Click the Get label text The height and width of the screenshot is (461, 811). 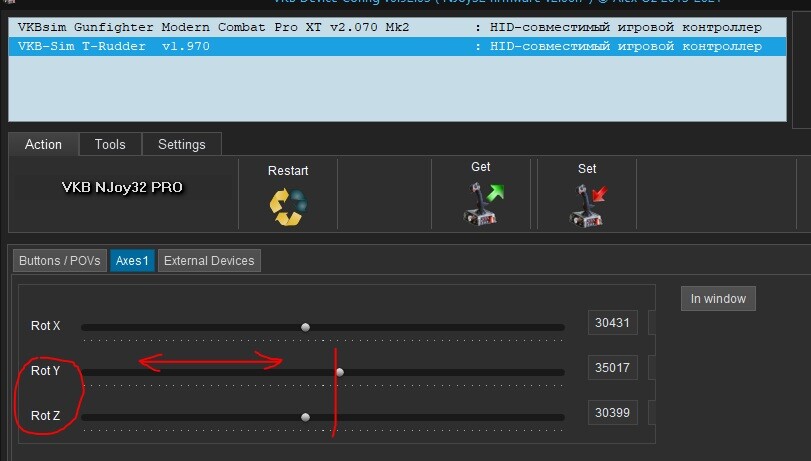click(480, 167)
